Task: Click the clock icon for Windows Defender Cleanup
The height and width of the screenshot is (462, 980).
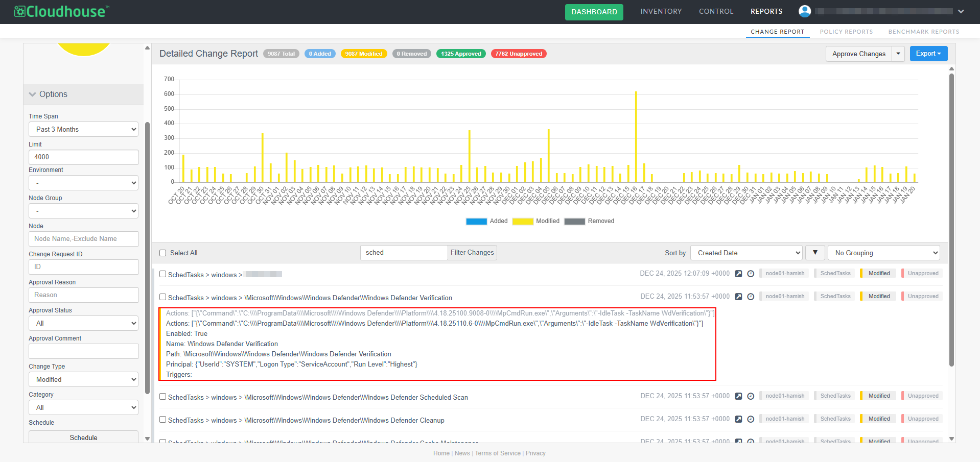Action: coord(751,419)
